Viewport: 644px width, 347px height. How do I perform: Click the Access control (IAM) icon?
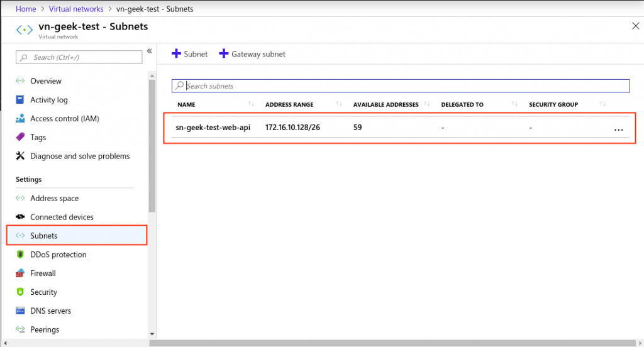pyautogui.click(x=20, y=118)
